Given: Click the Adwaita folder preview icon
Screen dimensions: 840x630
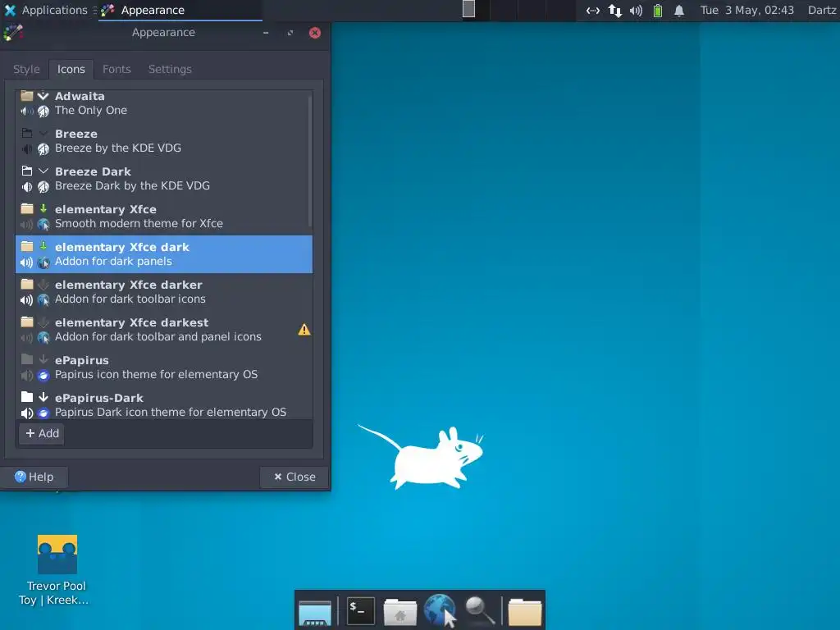Looking at the screenshot, I should [27, 96].
